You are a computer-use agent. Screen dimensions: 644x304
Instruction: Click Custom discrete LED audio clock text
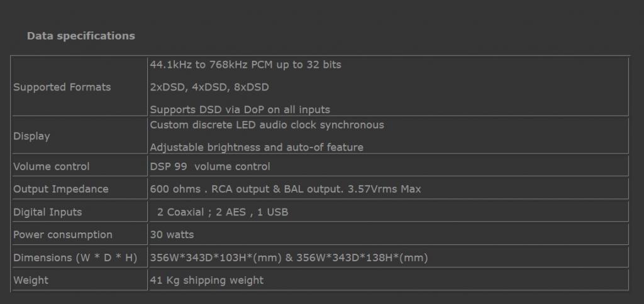pyautogui.click(x=267, y=124)
